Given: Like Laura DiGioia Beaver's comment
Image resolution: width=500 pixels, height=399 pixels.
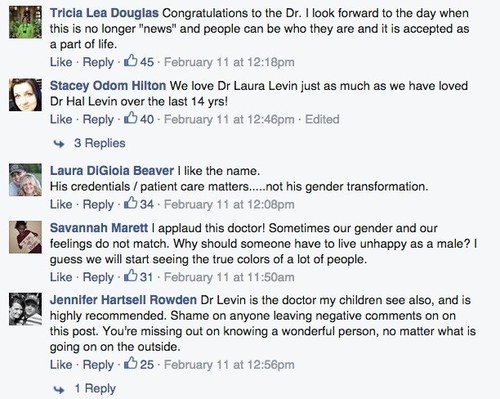Looking at the screenshot, I should pos(61,204).
